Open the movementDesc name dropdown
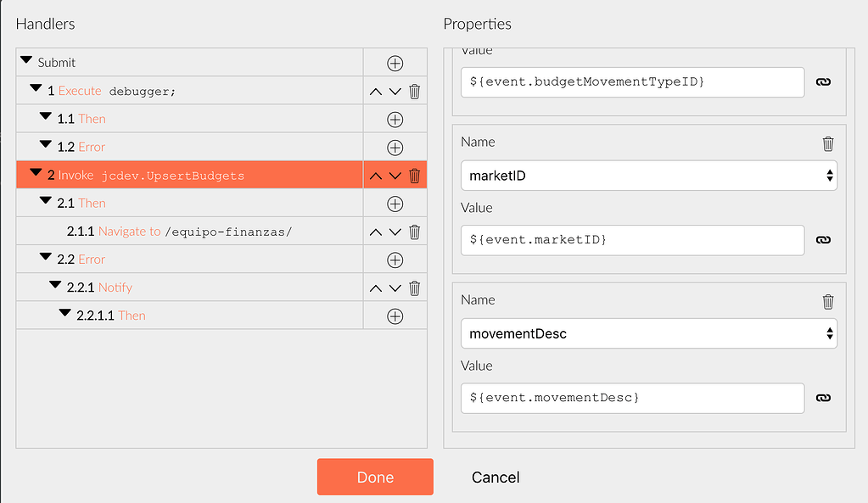Image resolution: width=868 pixels, height=503 pixels. [827, 333]
